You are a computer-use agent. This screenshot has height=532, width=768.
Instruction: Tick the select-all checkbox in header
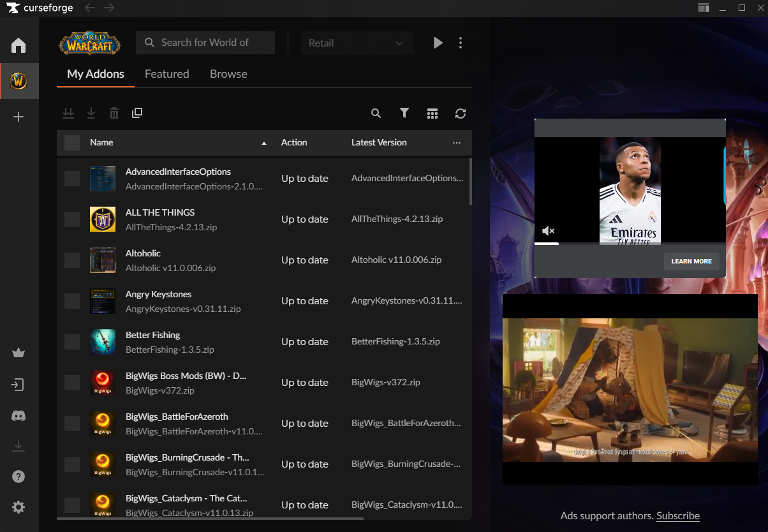pyautogui.click(x=72, y=143)
